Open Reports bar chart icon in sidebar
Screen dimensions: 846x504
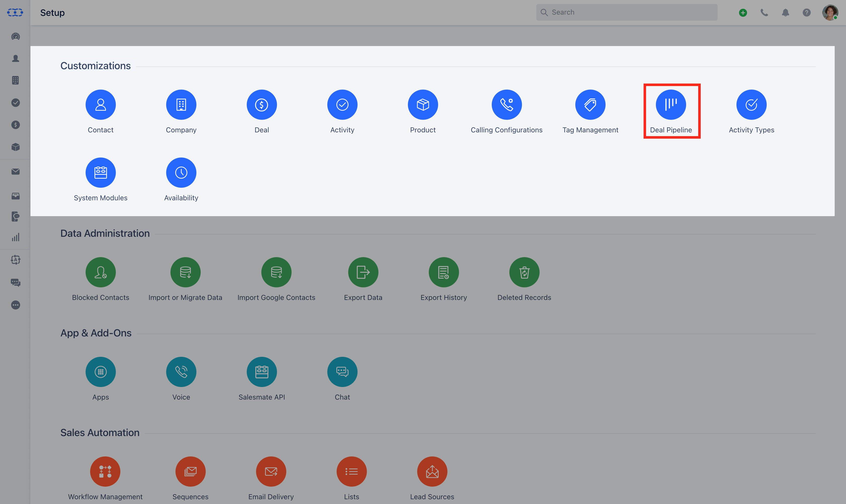pos(15,237)
